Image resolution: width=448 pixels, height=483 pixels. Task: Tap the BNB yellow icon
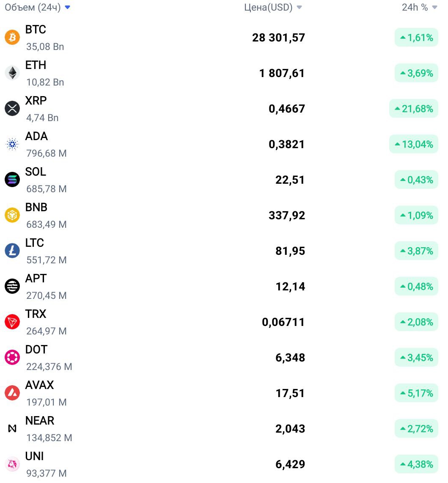click(12, 215)
